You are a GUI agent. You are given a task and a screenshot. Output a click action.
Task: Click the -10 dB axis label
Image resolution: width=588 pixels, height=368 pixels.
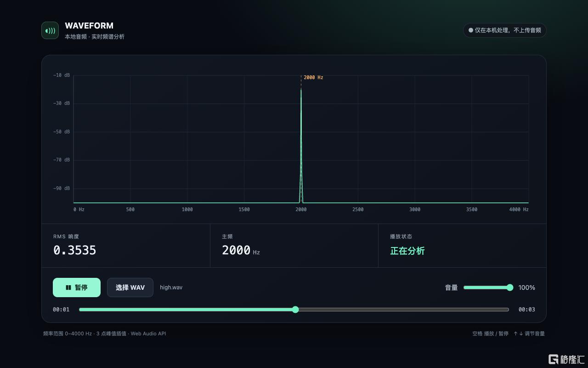62,75
